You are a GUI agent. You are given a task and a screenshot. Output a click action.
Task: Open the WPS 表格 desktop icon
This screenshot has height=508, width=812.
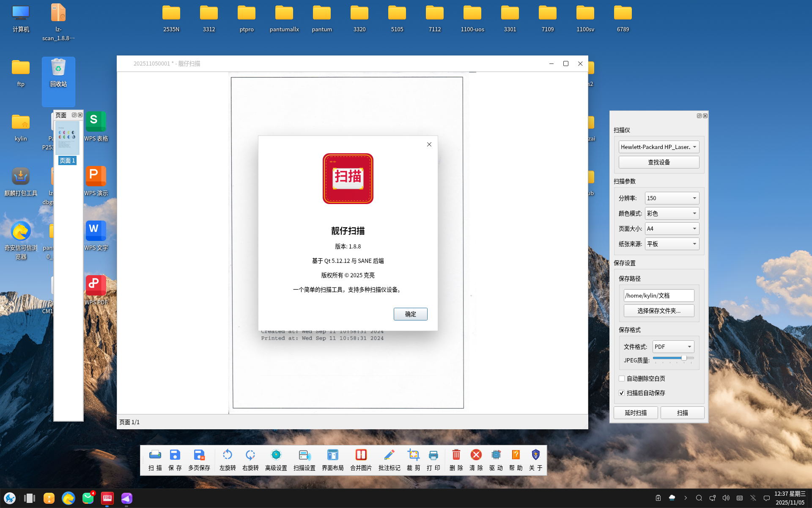click(x=96, y=127)
